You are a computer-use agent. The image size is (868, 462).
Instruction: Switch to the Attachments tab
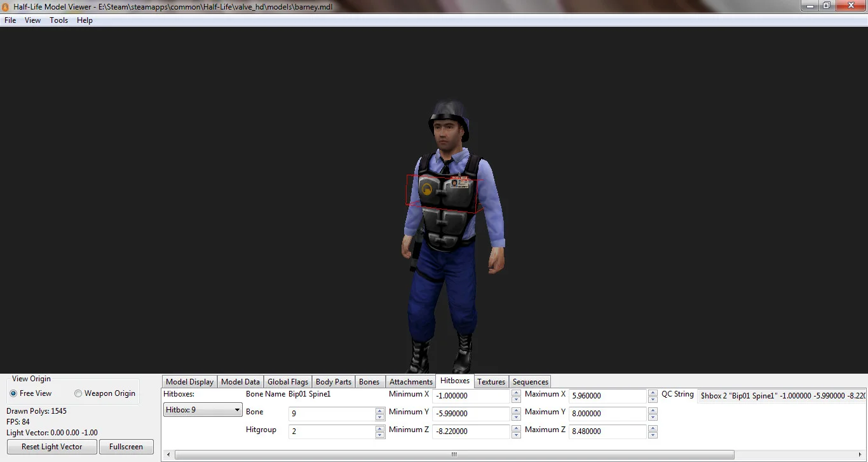pos(411,382)
